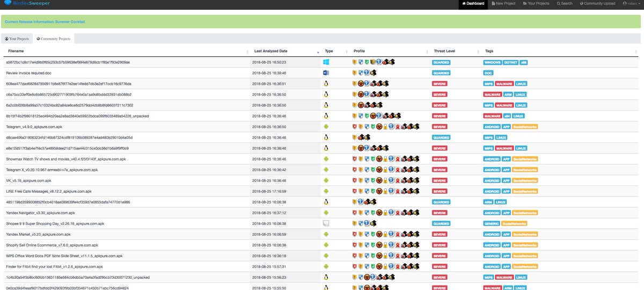
Task: Click the DOTNET tag in the first row
Action: click(x=511, y=62)
